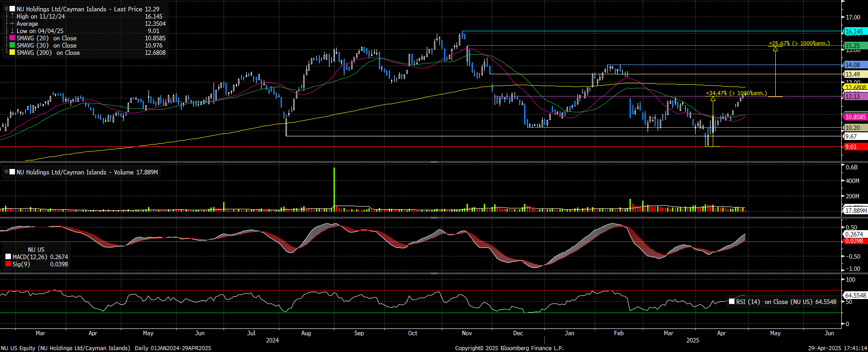Click the red 9.01 price axis tag

coord(855,147)
